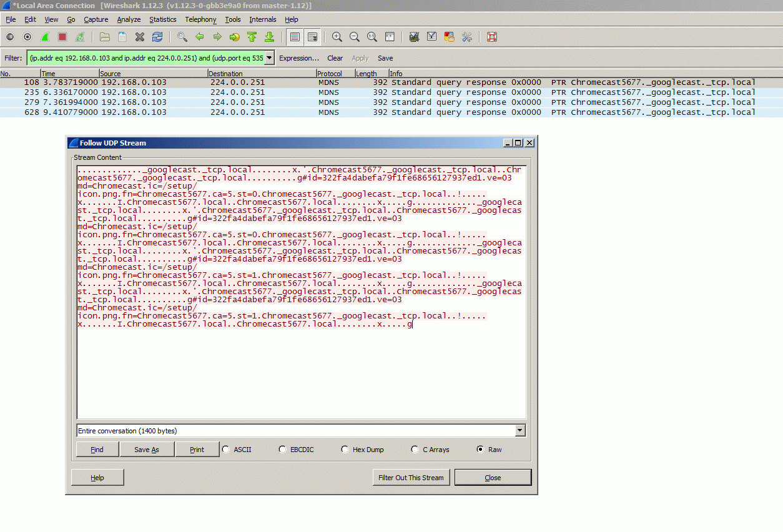Click the Expression... filter button
Image resolution: width=783 pixels, height=532 pixels.
(299, 58)
